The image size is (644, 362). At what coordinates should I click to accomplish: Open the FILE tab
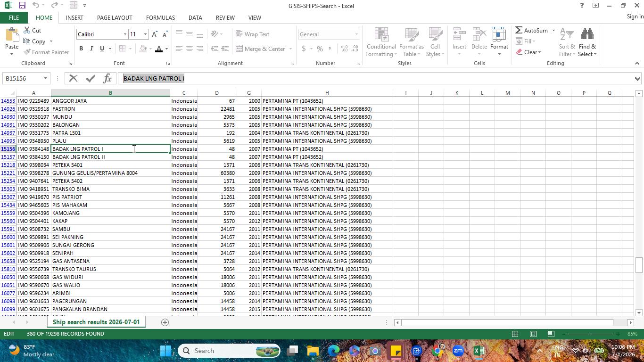(x=14, y=17)
